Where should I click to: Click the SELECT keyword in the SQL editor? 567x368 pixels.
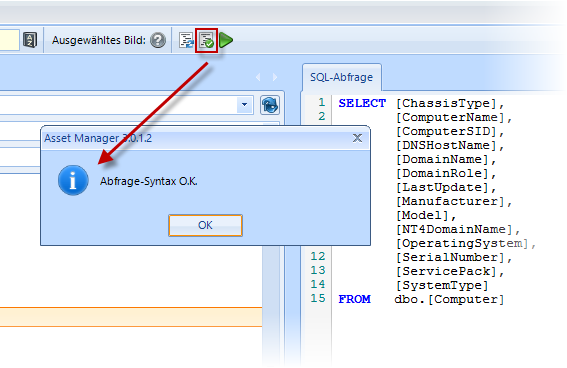(x=362, y=103)
